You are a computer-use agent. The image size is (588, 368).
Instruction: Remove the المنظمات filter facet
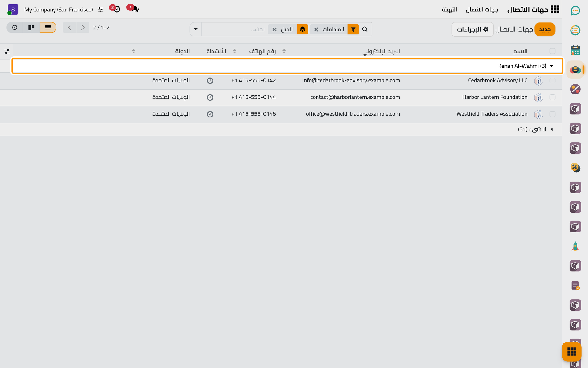pyautogui.click(x=316, y=29)
